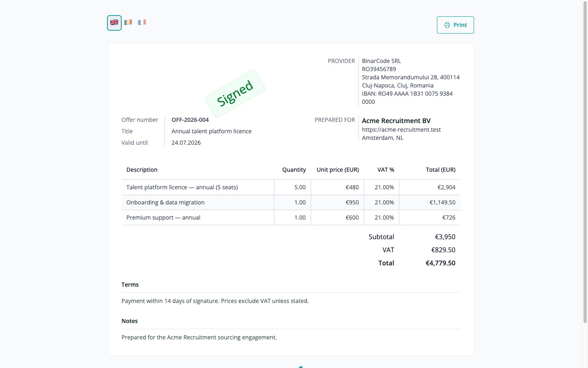Click the 'Talent platform licence — annual (5 seats)' row
The image size is (588, 368).
[291, 187]
